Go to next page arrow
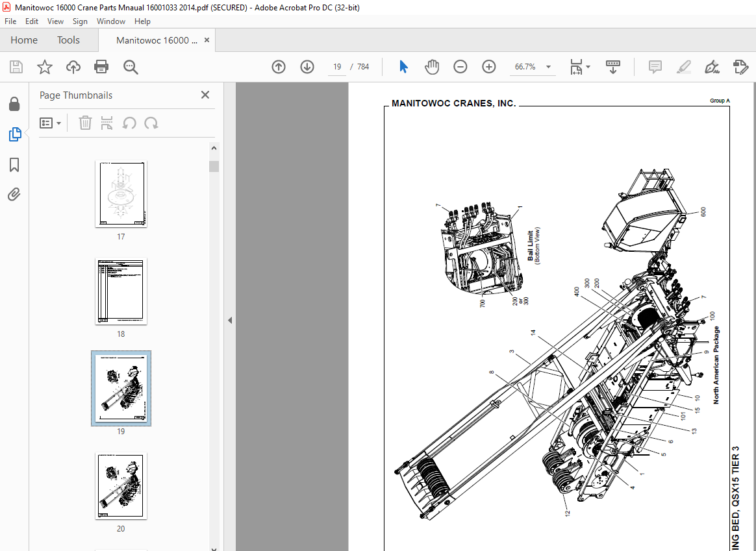 pos(307,67)
